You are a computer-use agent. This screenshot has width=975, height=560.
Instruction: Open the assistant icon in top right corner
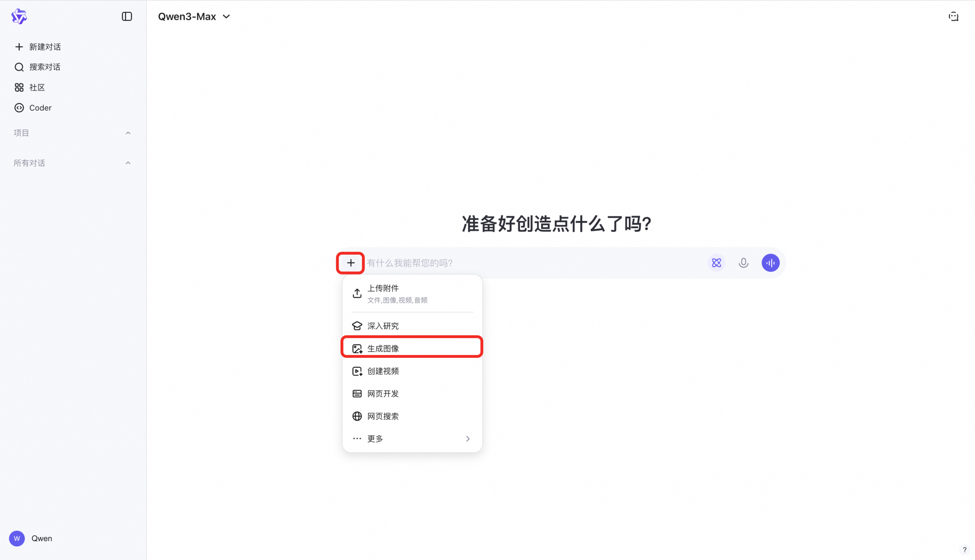coord(953,16)
